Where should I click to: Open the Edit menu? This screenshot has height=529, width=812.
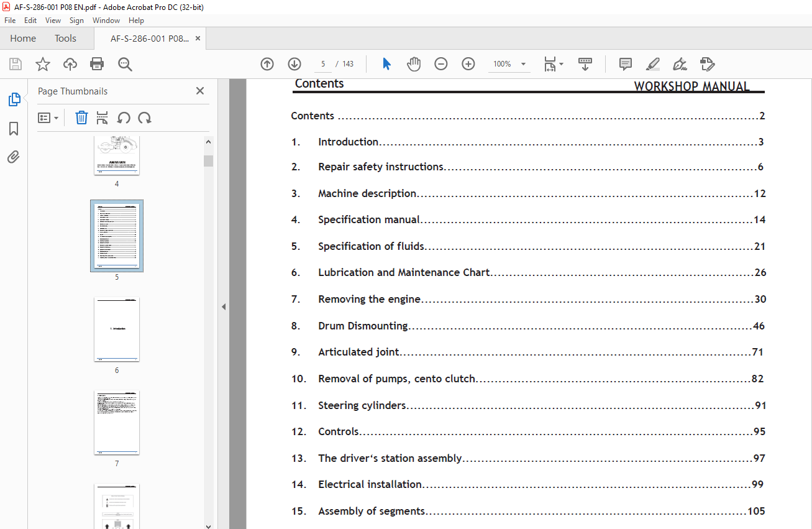coord(30,21)
